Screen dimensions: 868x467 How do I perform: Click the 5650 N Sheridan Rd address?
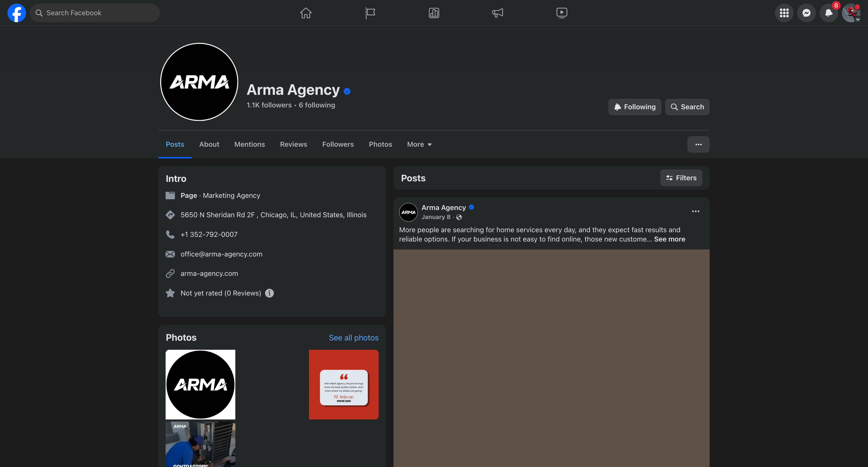pyautogui.click(x=273, y=215)
